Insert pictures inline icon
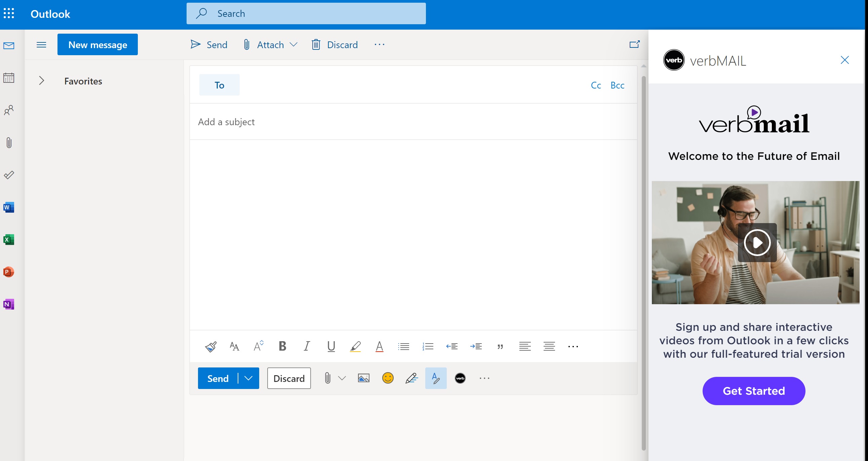The image size is (868, 461). click(x=363, y=378)
